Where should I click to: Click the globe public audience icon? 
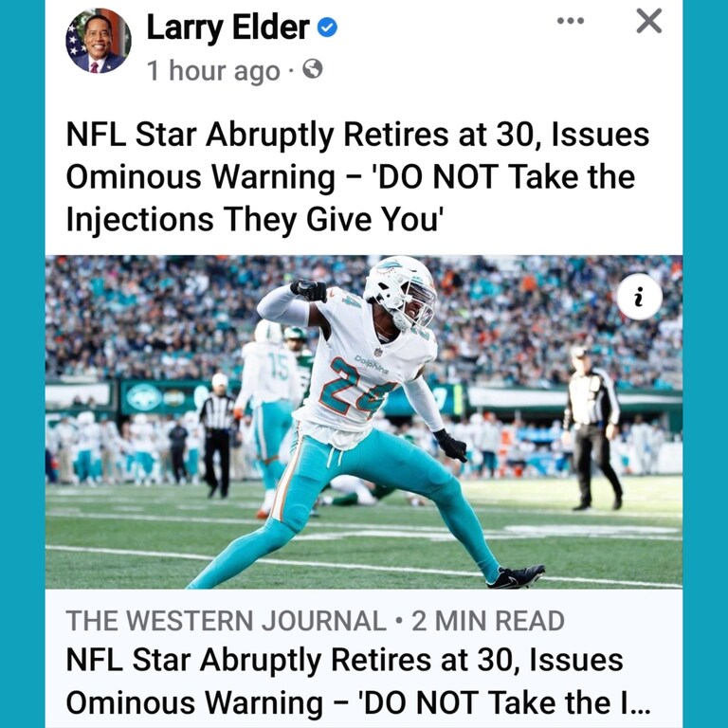(x=313, y=69)
